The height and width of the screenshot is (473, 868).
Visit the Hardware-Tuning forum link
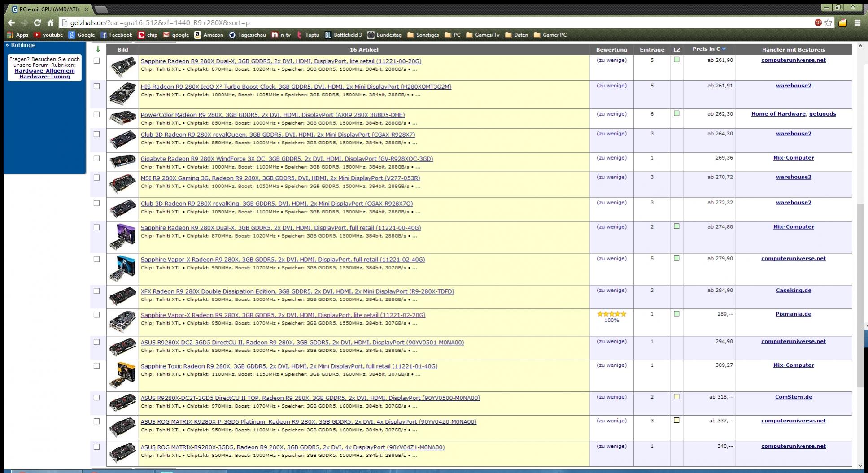pos(44,77)
